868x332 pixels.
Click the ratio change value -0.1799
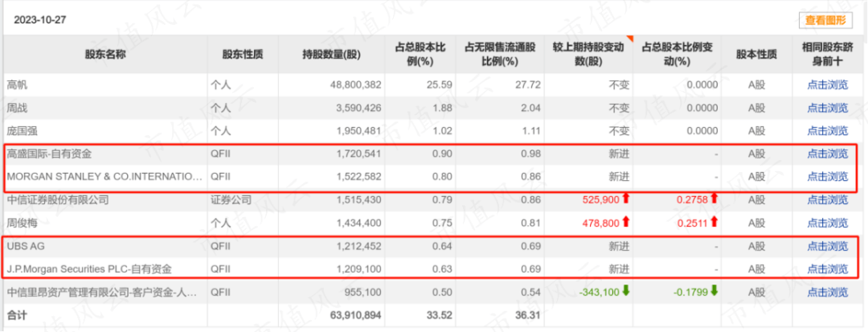[x=690, y=292]
